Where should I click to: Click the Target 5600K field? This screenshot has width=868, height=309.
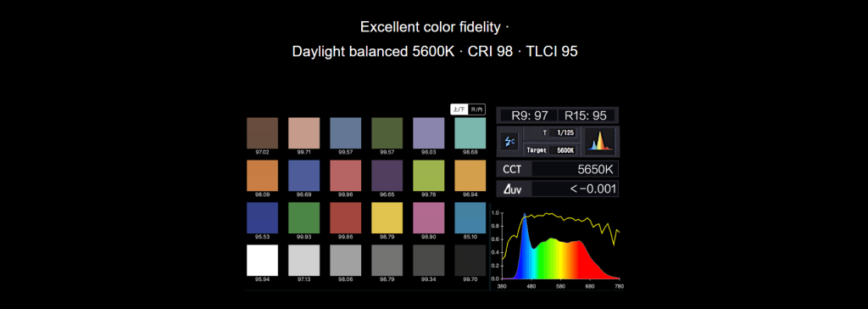pos(551,149)
